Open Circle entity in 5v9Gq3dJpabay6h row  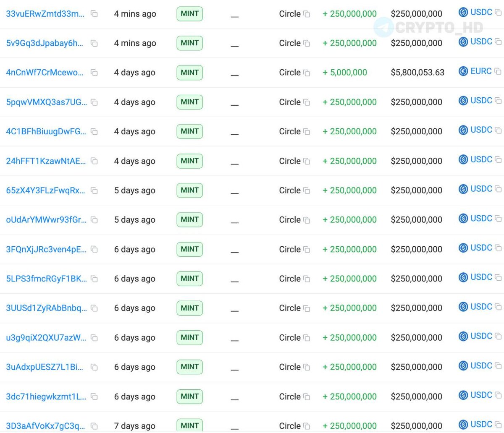click(290, 43)
